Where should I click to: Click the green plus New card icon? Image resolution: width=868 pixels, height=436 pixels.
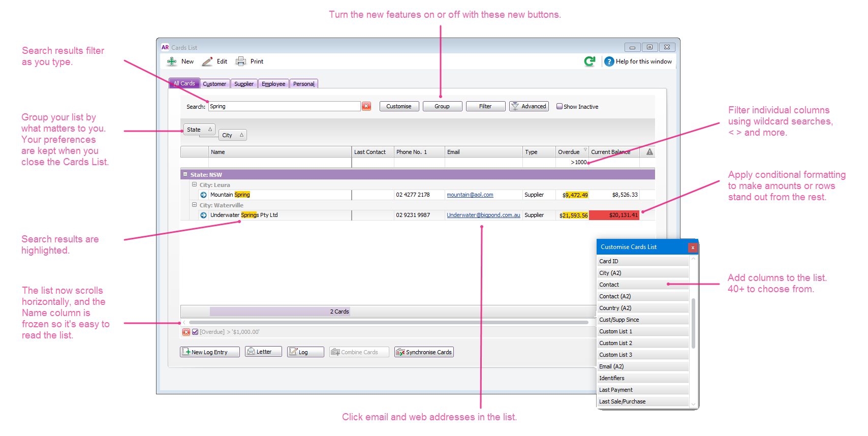click(172, 61)
